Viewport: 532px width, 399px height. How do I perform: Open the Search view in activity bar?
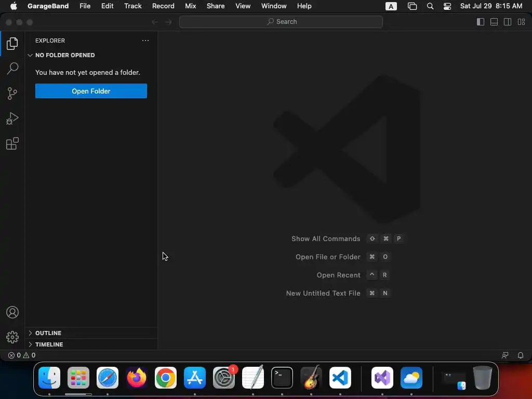(x=12, y=68)
